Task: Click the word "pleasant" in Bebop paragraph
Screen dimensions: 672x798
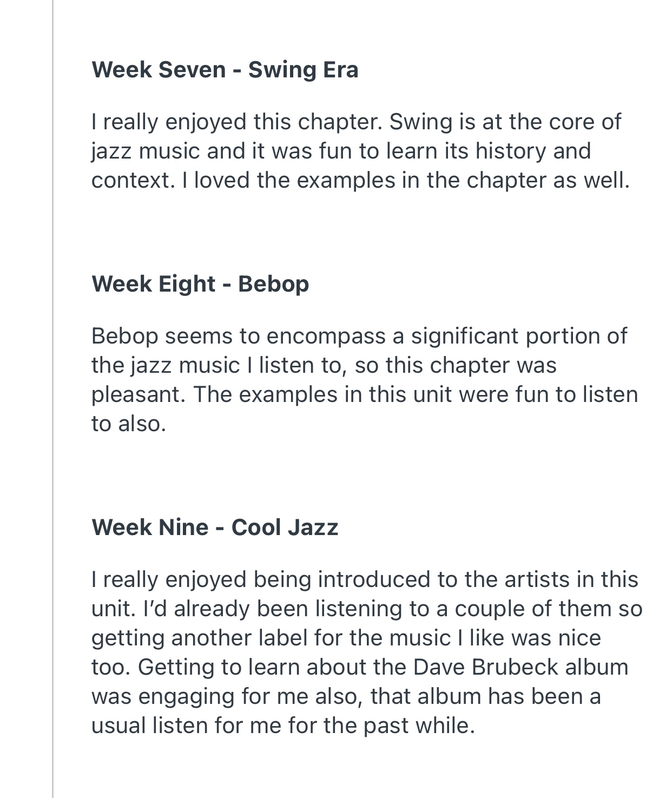Action: pos(137,394)
